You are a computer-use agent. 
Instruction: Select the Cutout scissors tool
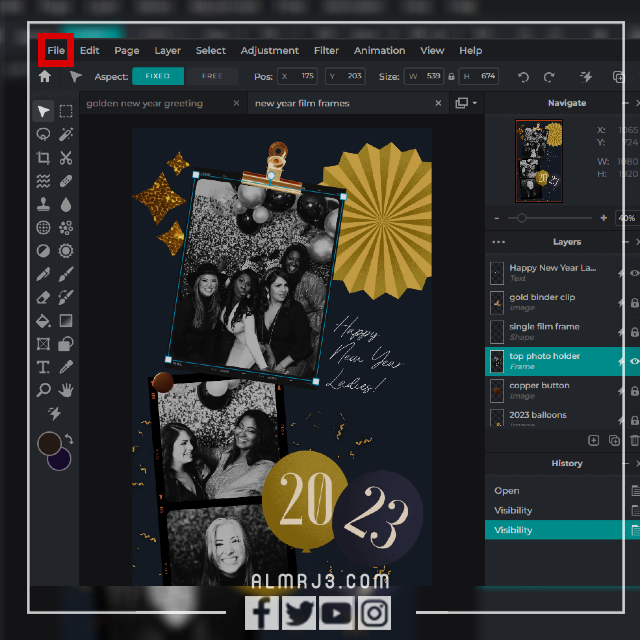click(66, 158)
